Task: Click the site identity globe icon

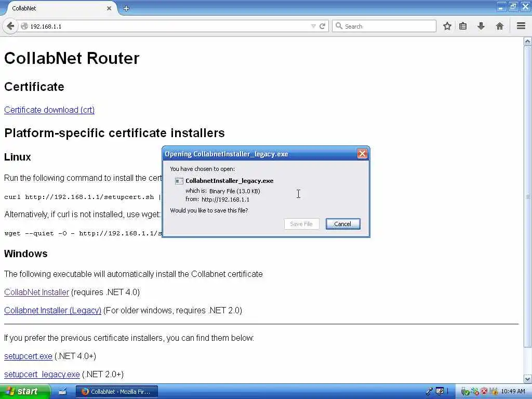Action: [24, 26]
